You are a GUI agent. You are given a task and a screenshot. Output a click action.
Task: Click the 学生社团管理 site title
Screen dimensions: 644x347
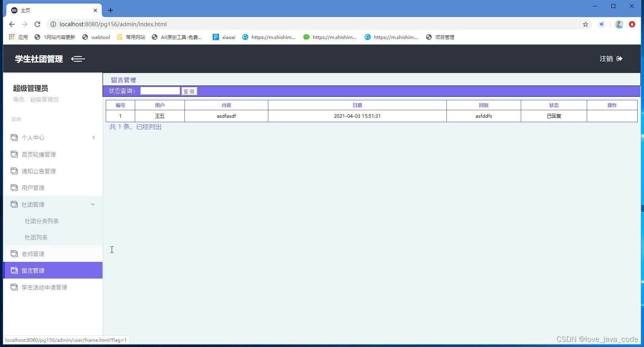(39, 59)
